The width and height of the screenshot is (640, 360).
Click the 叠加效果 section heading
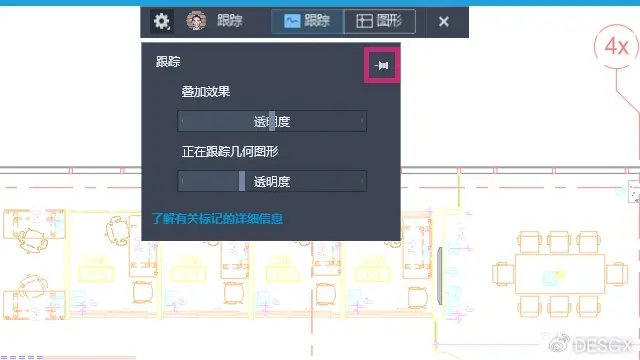[x=206, y=91]
